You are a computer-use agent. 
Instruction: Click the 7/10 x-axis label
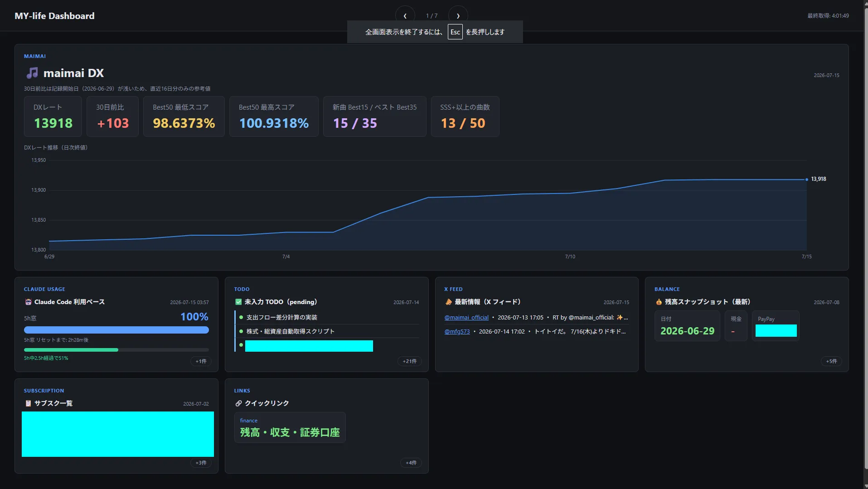pos(570,257)
